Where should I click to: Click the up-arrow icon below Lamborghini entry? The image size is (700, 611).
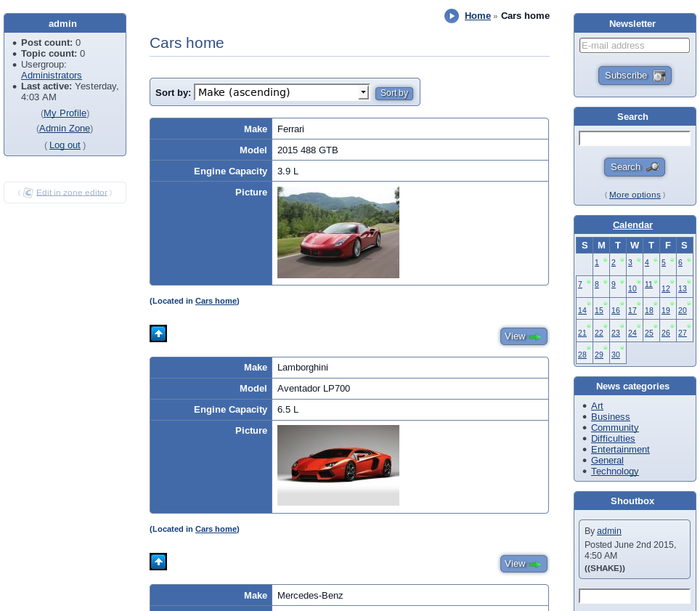click(x=158, y=562)
